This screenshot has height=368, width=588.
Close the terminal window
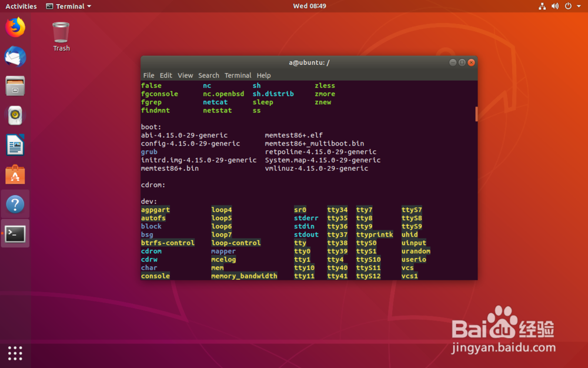(472, 62)
